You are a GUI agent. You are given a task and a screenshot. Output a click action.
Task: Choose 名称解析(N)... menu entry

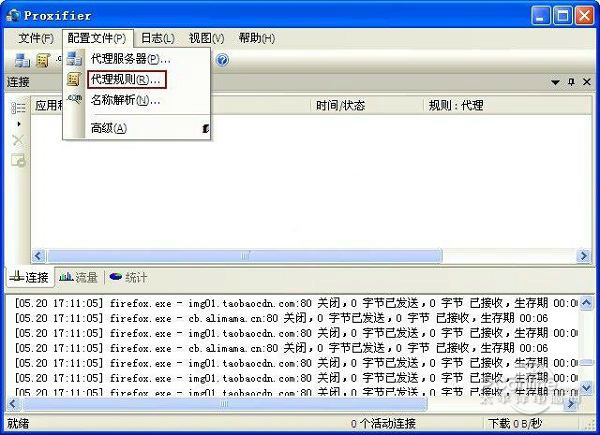137,100
